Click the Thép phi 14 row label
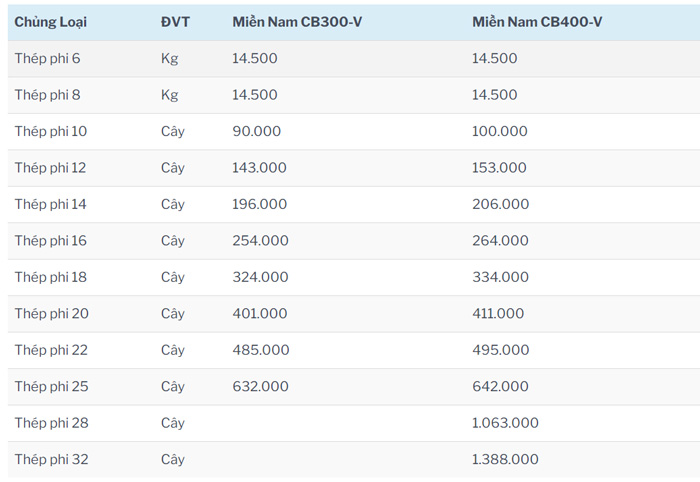This screenshot has height=482, width=700. point(51,204)
